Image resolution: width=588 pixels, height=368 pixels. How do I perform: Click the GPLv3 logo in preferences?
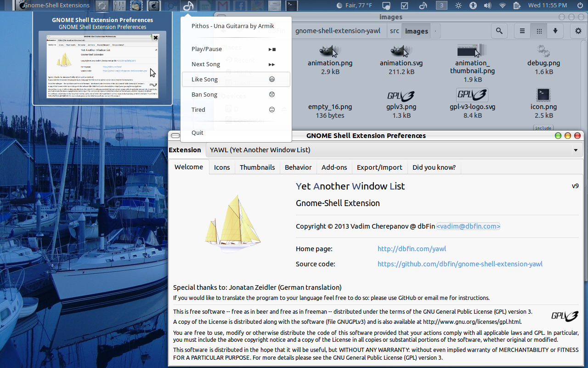(565, 316)
